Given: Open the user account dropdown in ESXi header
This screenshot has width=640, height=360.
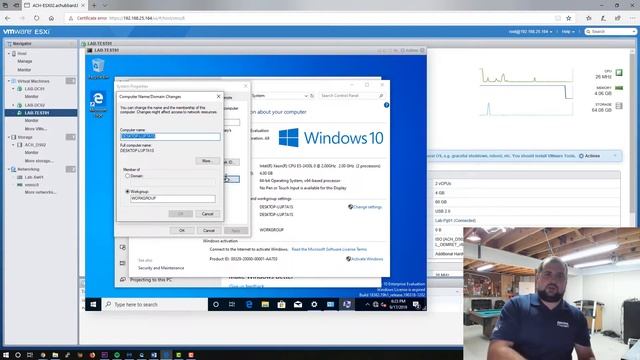Looking at the screenshot, I should coord(530,31).
